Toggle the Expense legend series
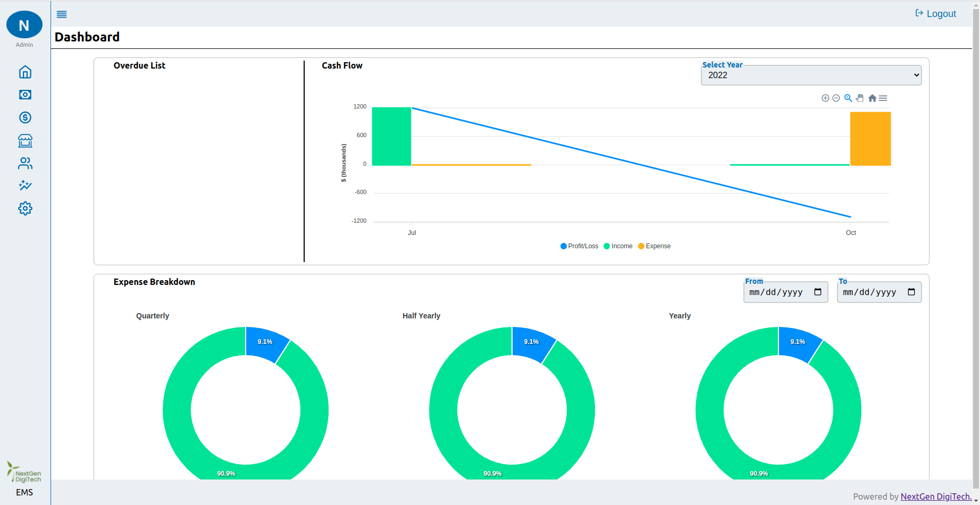This screenshot has height=505, width=980. coord(655,246)
